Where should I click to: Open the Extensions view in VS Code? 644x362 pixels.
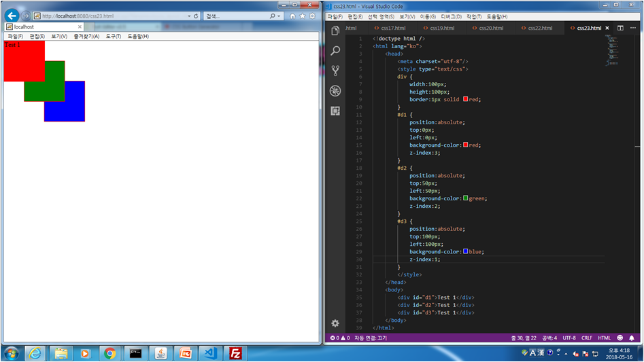tap(335, 111)
